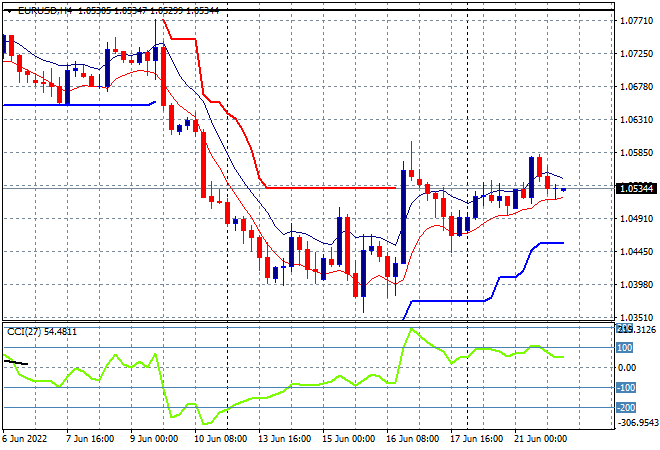Click the 1.03980 price axis label
Image resolution: width=660 pixels, height=450 pixels.
(x=636, y=285)
